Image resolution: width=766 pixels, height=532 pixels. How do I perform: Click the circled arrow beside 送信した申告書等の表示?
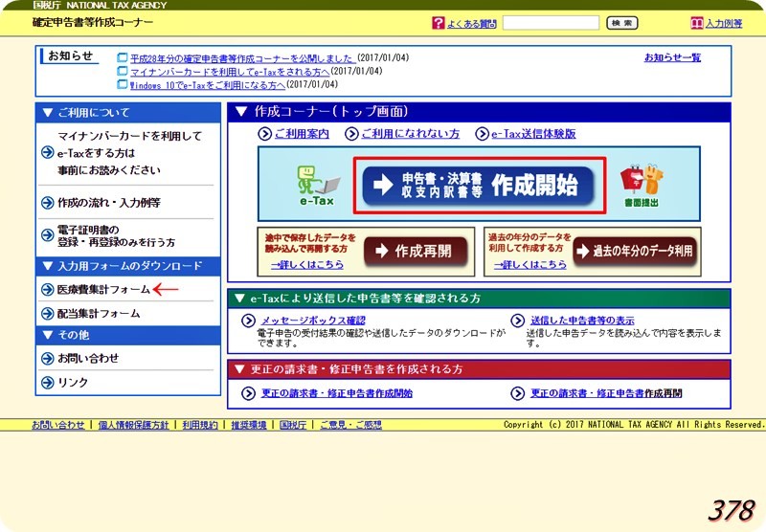tap(517, 321)
